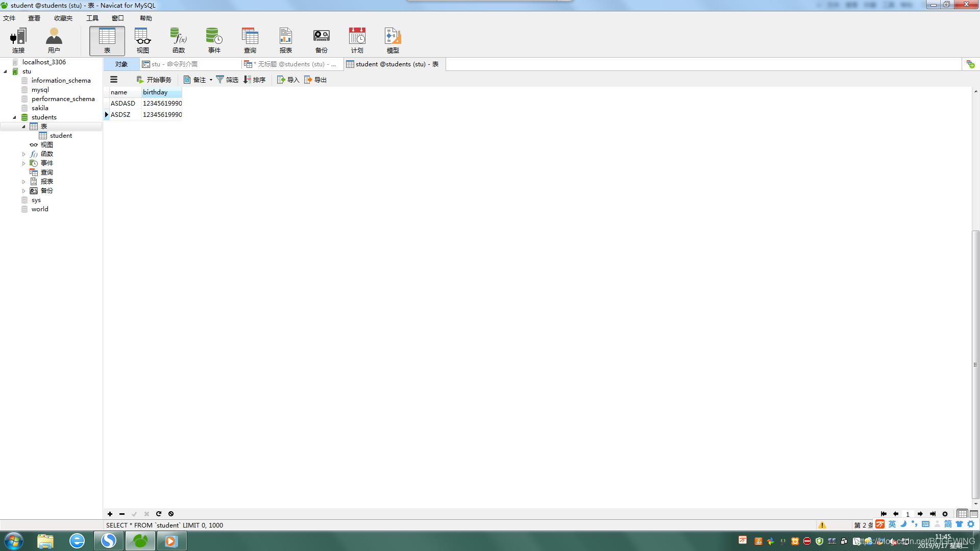Click the vertical scrollbar of data grid
The width and height of the screenshot is (980, 551).
tap(975, 365)
